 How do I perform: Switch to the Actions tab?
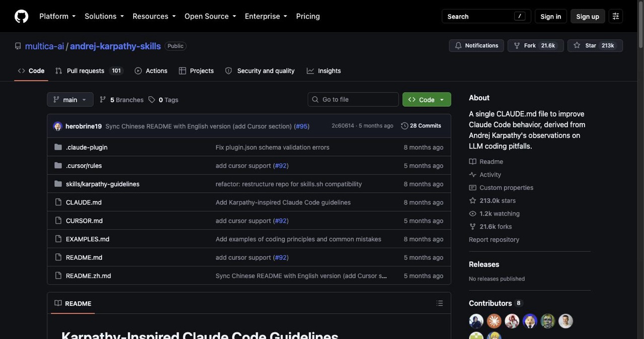point(151,71)
